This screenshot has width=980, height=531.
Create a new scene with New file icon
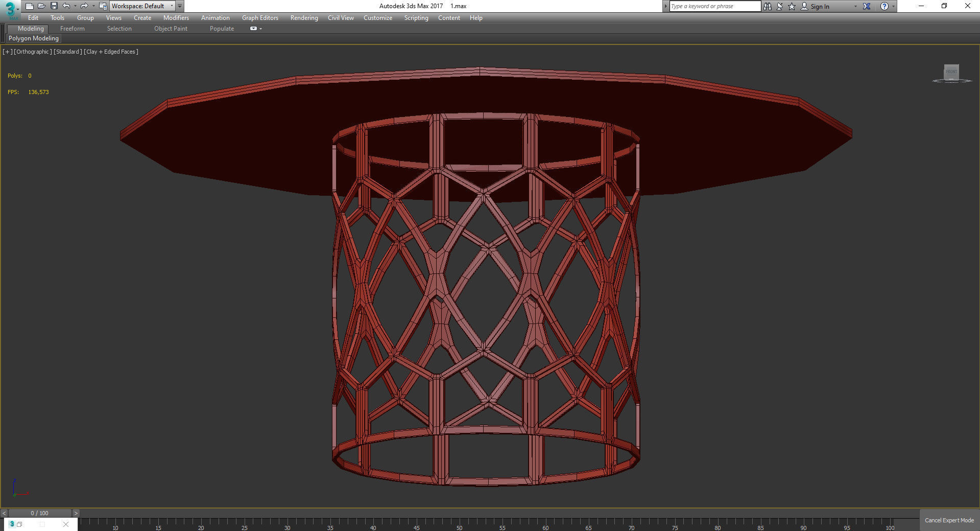point(29,6)
